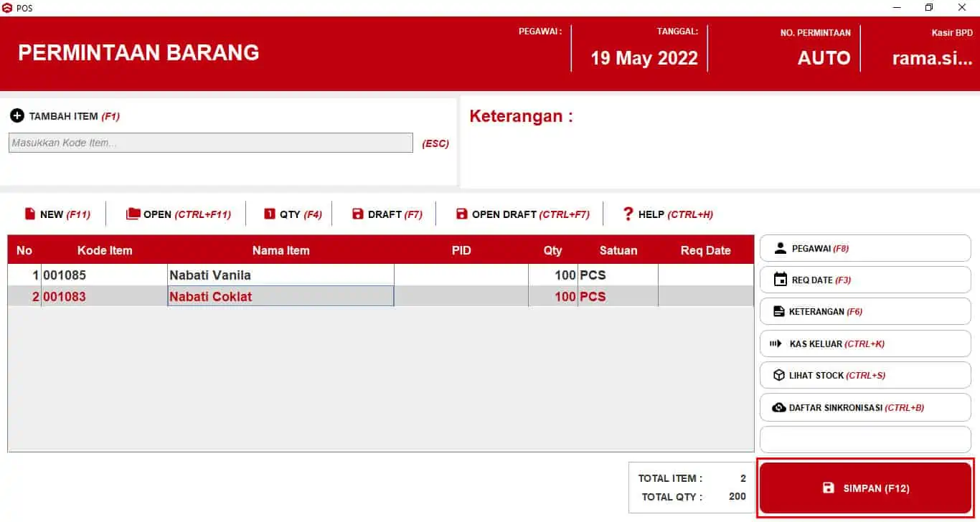
Task: Click the 19 May 2022 date display
Action: [644, 58]
